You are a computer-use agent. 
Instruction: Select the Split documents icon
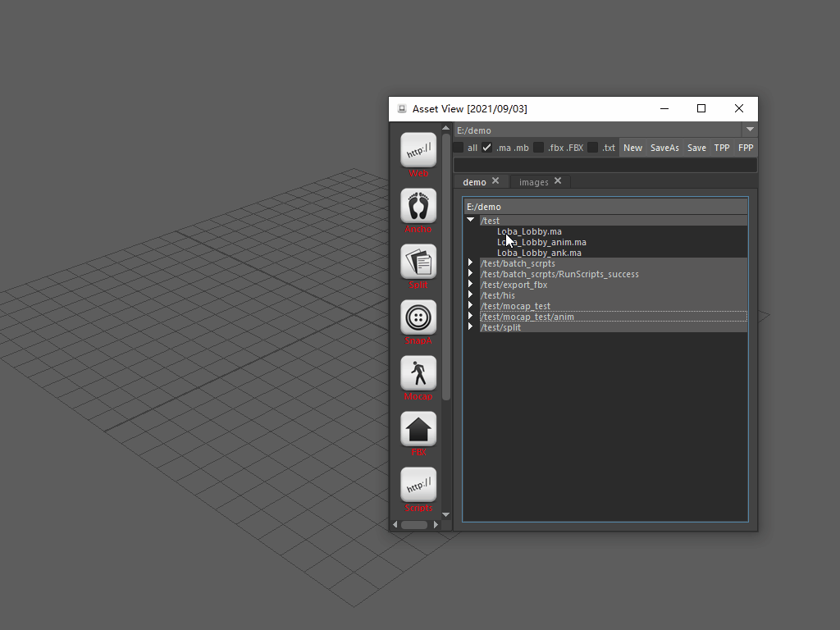coord(418,262)
